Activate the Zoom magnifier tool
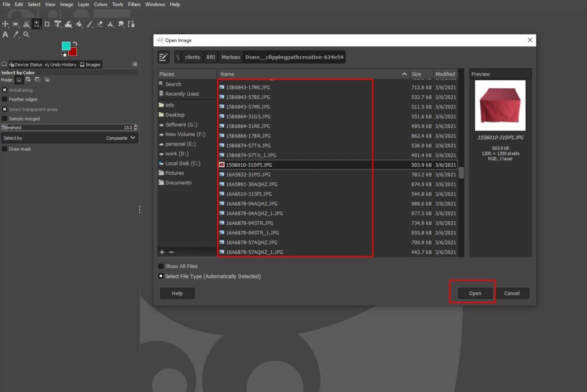 [26, 35]
